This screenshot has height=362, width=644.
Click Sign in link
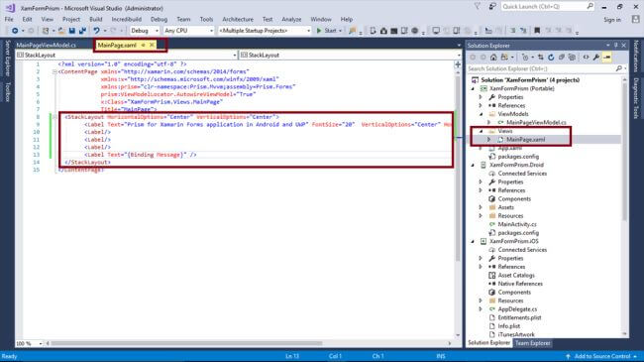[612, 20]
